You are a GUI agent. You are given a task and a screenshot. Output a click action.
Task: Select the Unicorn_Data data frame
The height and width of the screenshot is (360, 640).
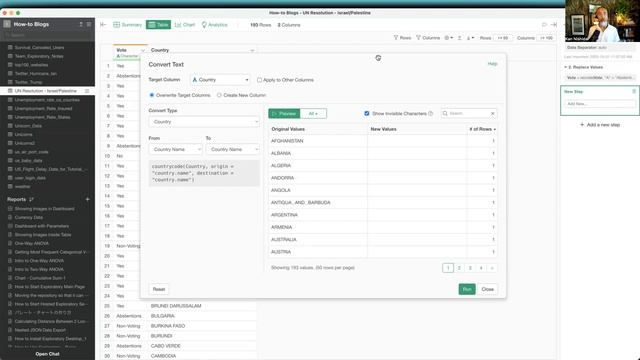click(28, 126)
